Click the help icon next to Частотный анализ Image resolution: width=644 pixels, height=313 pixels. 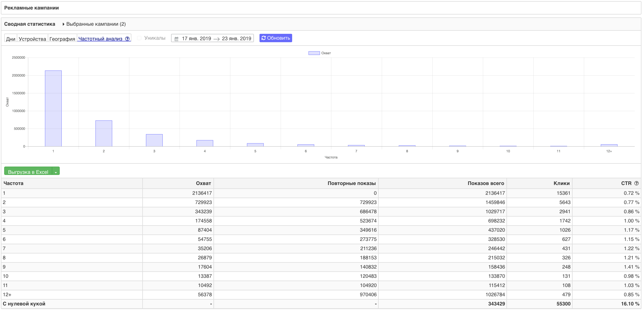[x=127, y=39]
